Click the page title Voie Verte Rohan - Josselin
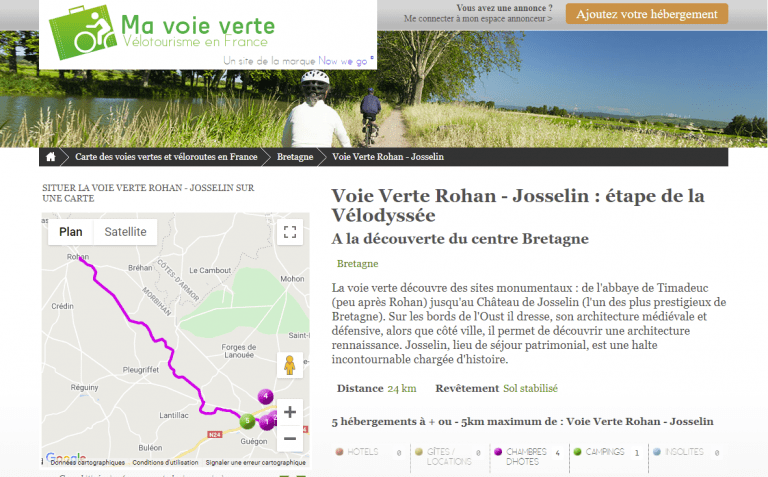 518,205
